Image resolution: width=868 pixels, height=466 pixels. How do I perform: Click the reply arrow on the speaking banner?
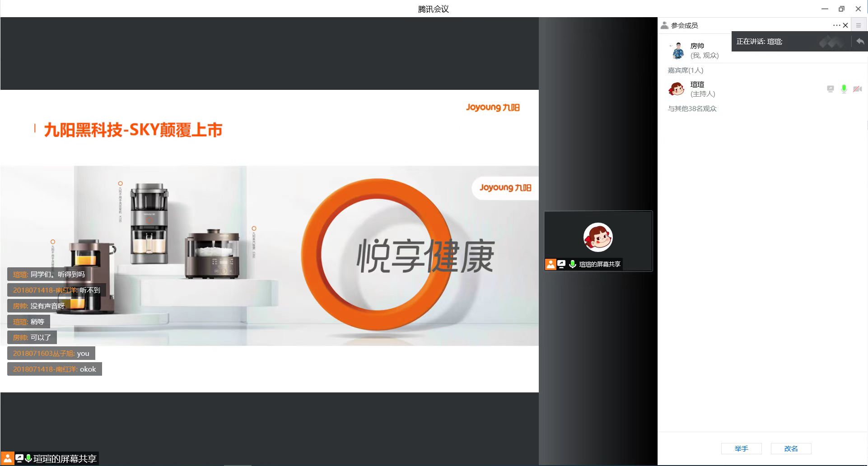coord(860,42)
